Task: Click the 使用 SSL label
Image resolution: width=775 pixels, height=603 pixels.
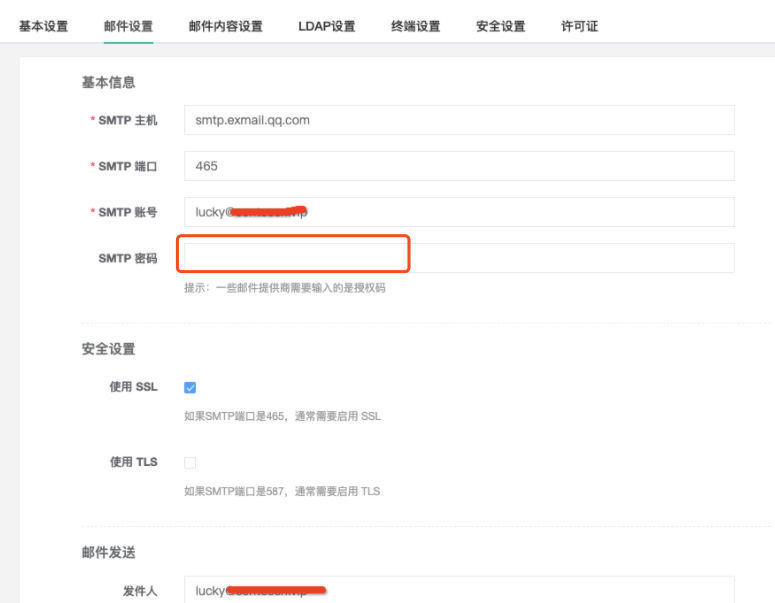Action: pos(133,387)
